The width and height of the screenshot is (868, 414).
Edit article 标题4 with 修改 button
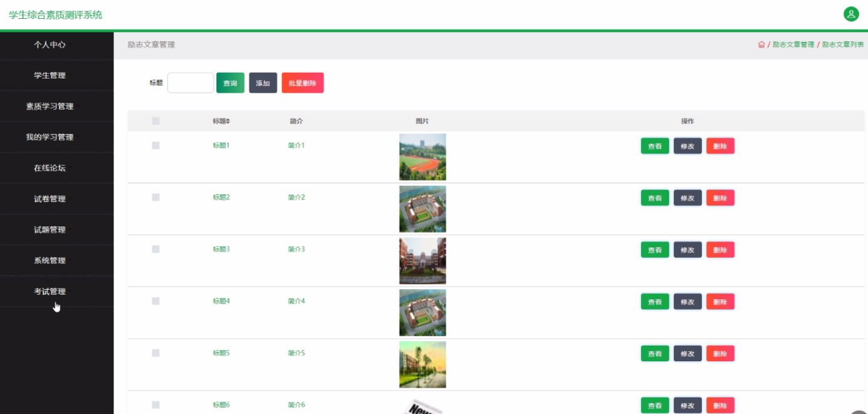688,302
